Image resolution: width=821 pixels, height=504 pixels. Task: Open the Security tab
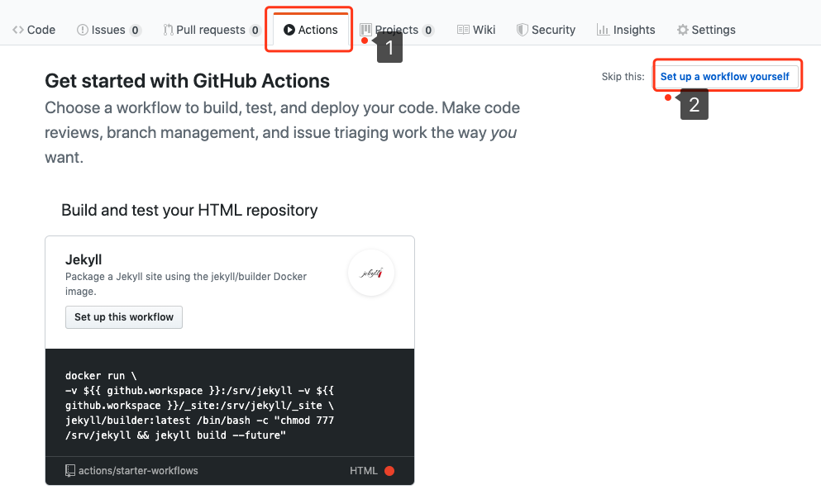click(547, 30)
